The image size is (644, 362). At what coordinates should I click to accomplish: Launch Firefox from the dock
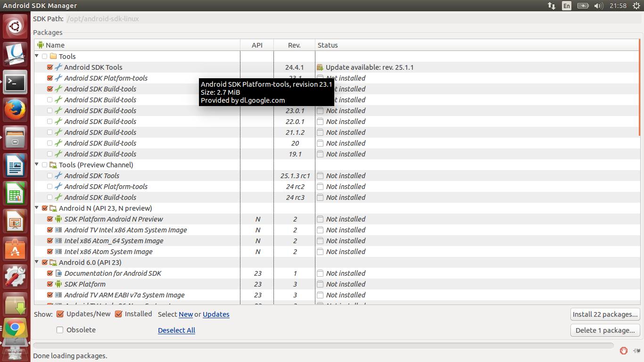click(x=15, y=110)
